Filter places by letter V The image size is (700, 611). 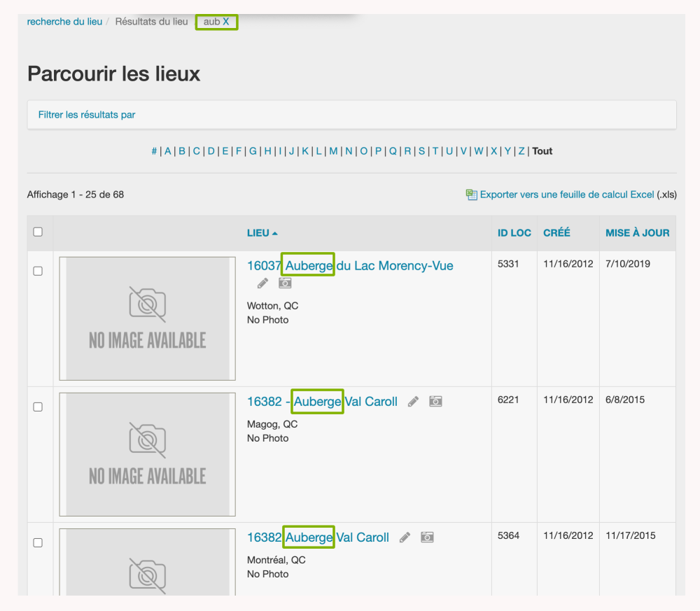click(x=463, y=151)
